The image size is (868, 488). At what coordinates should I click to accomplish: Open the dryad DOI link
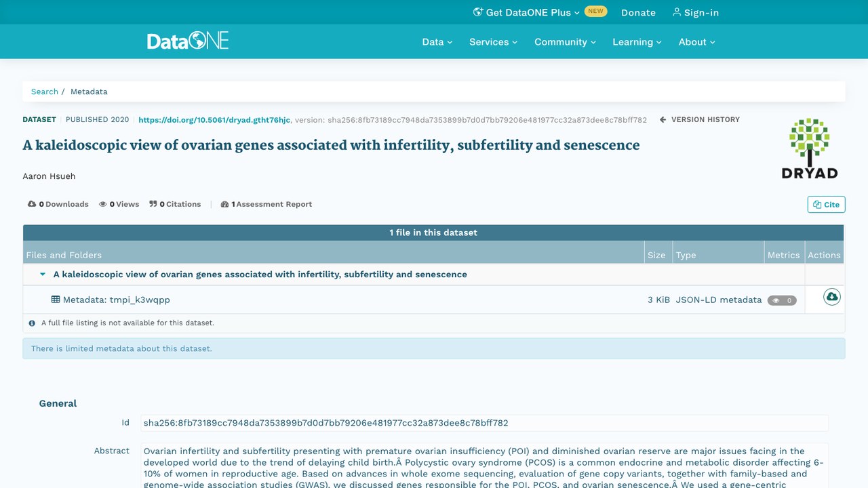[x=214, y=120]
